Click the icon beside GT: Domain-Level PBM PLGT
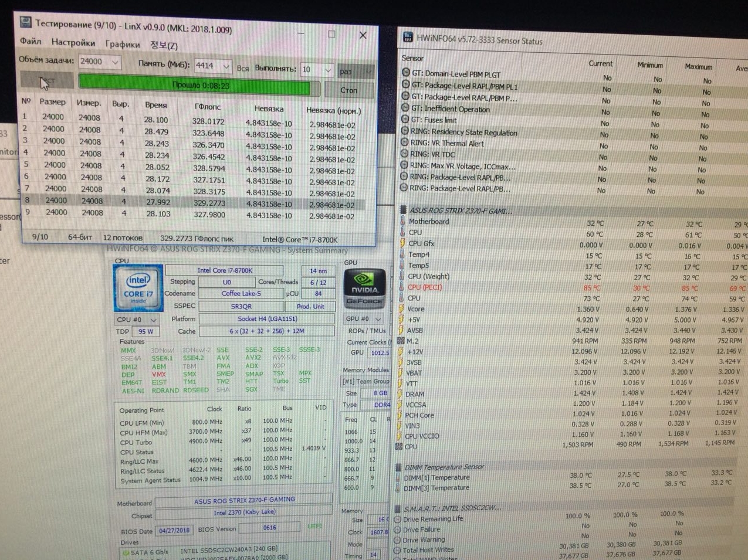This screenshot has width=748, height=560. tap(405, 73)
